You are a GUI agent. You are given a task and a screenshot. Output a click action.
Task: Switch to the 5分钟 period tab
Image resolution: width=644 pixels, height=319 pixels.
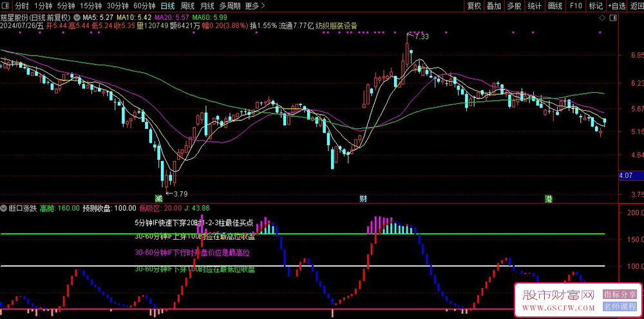point(66,6)
